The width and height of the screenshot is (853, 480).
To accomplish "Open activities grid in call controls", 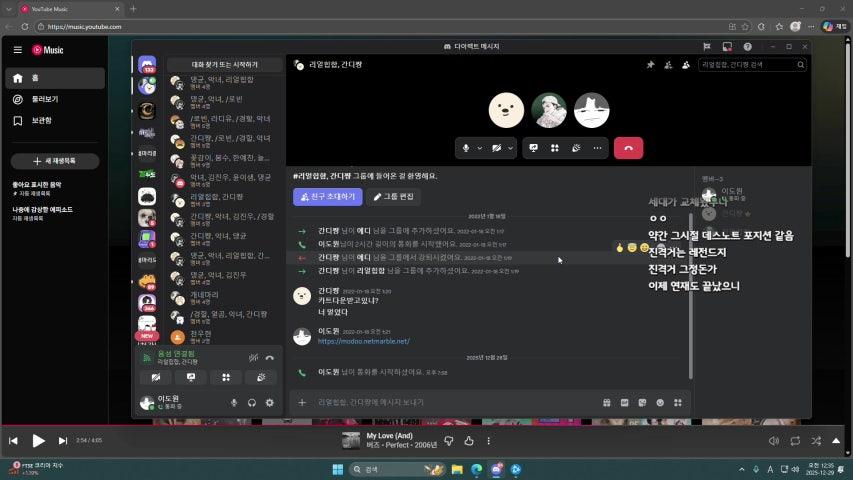I will pos(555,148).
